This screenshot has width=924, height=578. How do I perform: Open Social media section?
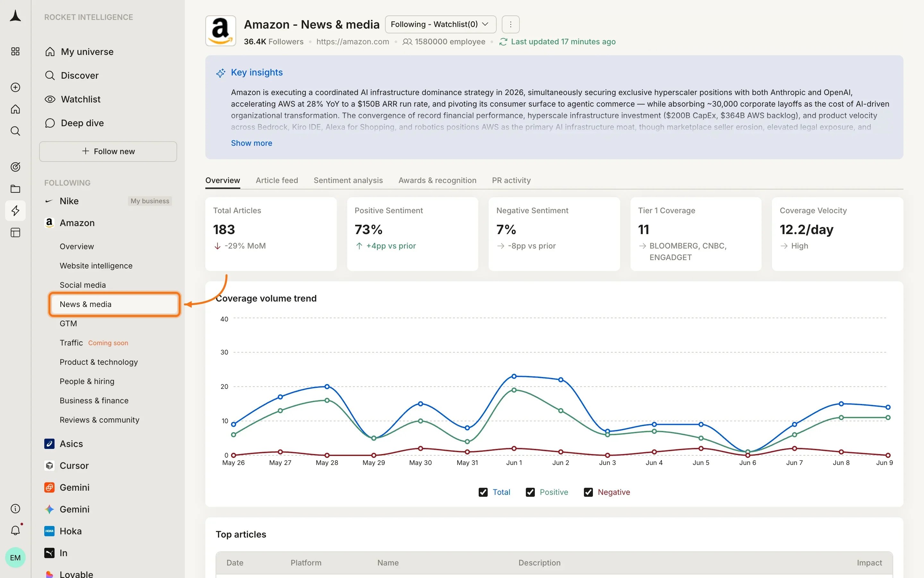pos(83,285)
